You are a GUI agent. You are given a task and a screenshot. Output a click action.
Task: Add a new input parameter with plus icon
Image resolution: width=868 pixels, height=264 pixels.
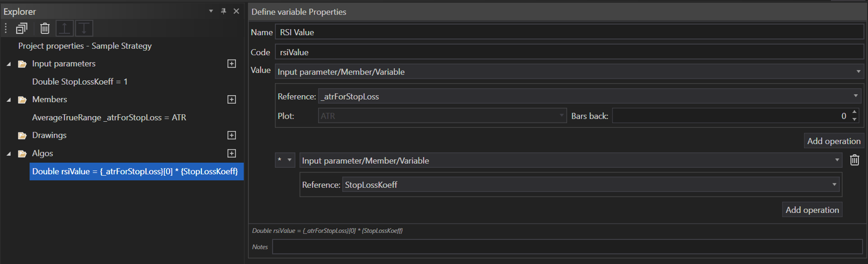(231, 64)
